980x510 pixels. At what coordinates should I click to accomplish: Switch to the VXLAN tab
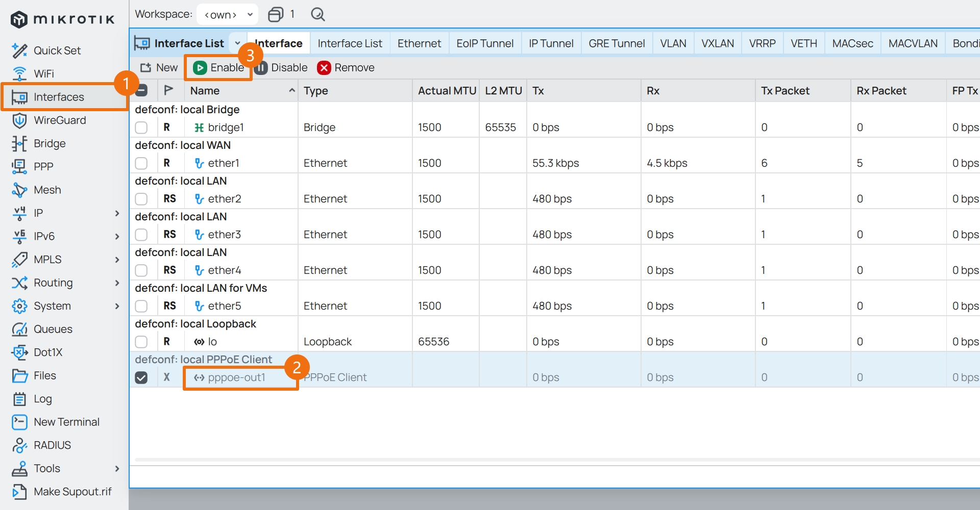coord(718,43)
